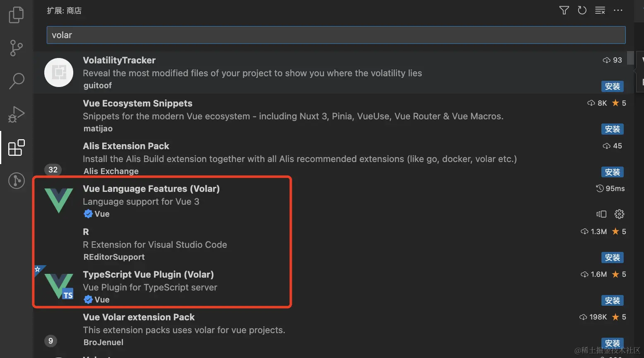Click the extension search input field

pyautogui.click(x=335, y=35)
